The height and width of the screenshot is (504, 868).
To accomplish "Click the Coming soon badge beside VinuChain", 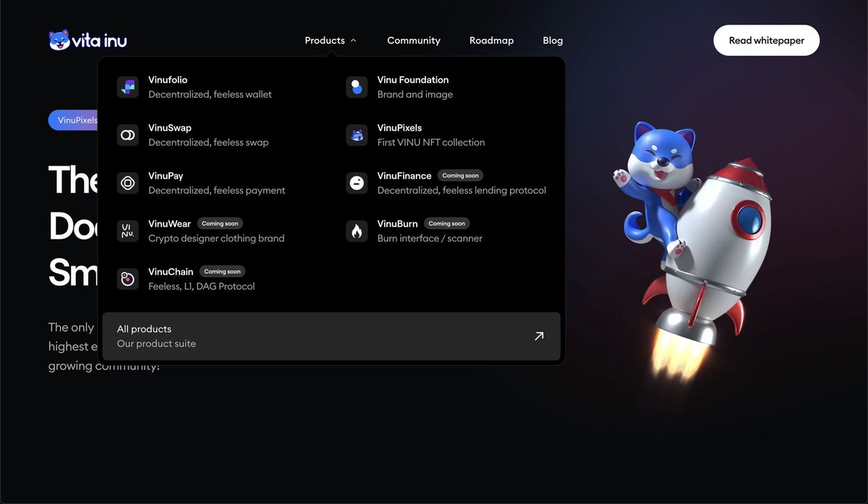I will click(222, 272).
